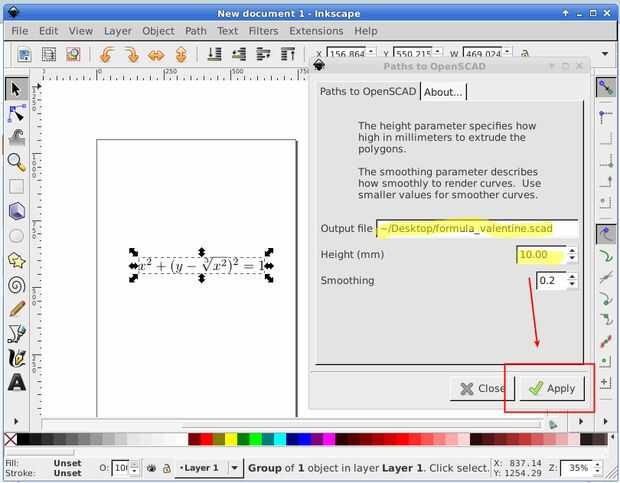
Task: Click the Apply button
Action: coord(552,389)
